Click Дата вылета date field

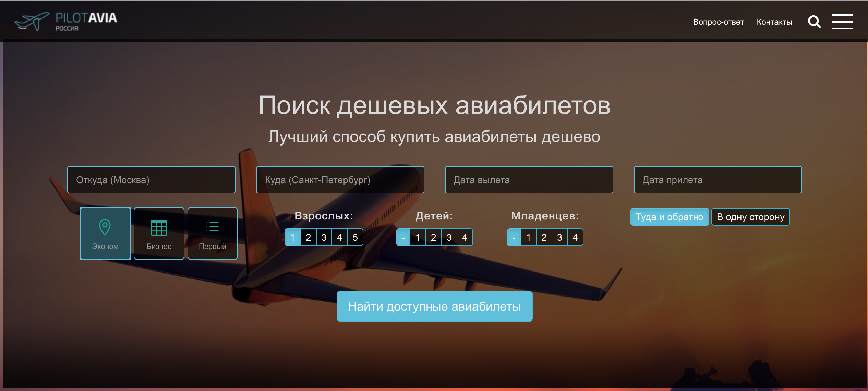(x=529, y=180)
